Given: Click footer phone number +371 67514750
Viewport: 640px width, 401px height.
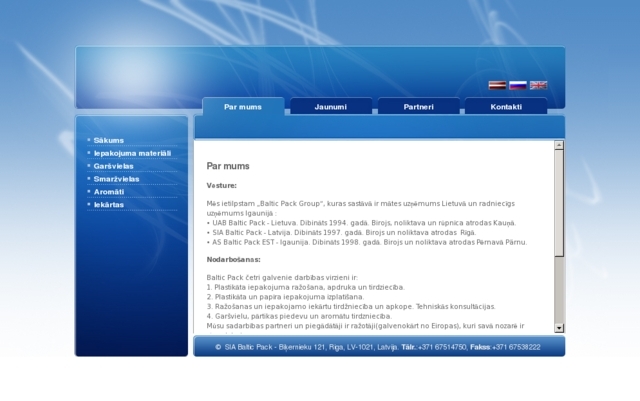Looking at the screenshot, I should pyautogui.click(x=442, y=347).
